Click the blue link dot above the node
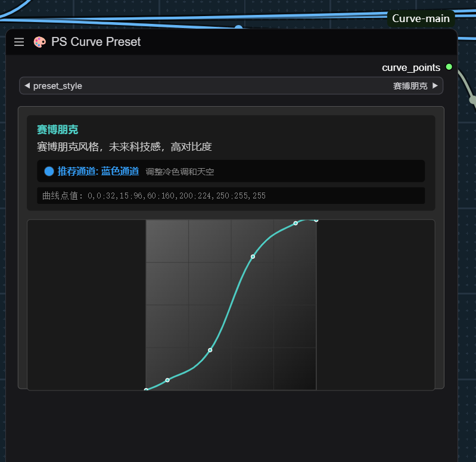476x462 pixels. click(x=239, y=27)
